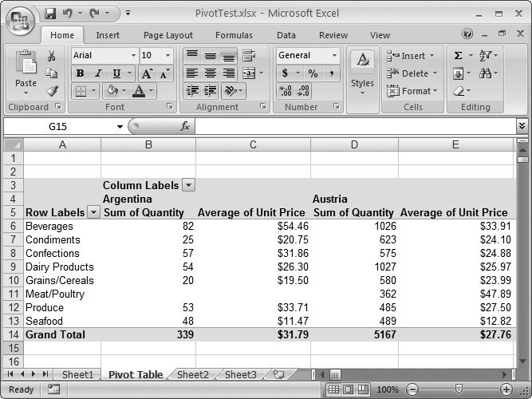Click the Insert Function fx icon
The height and width of the screenshot is (399, 532).
(185, 126)
